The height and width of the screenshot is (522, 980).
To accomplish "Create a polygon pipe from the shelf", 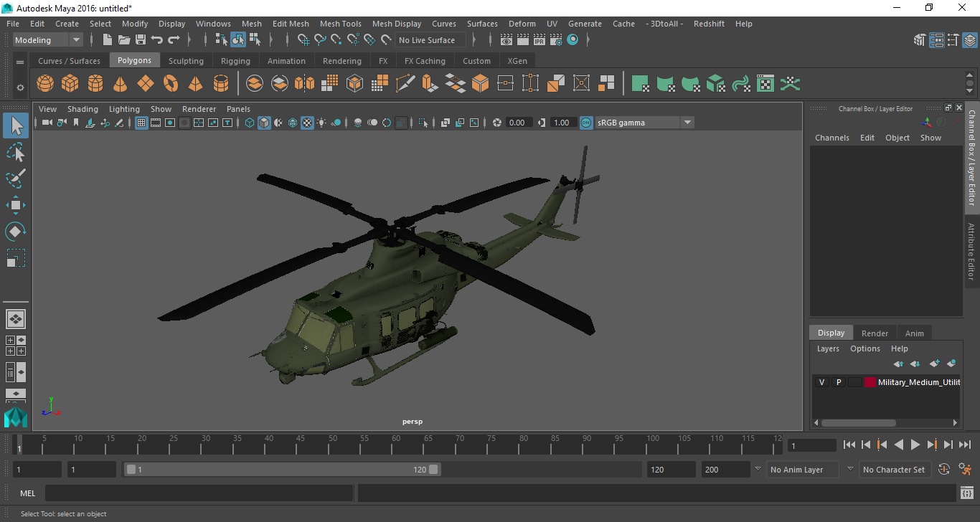I will [221, 84].
